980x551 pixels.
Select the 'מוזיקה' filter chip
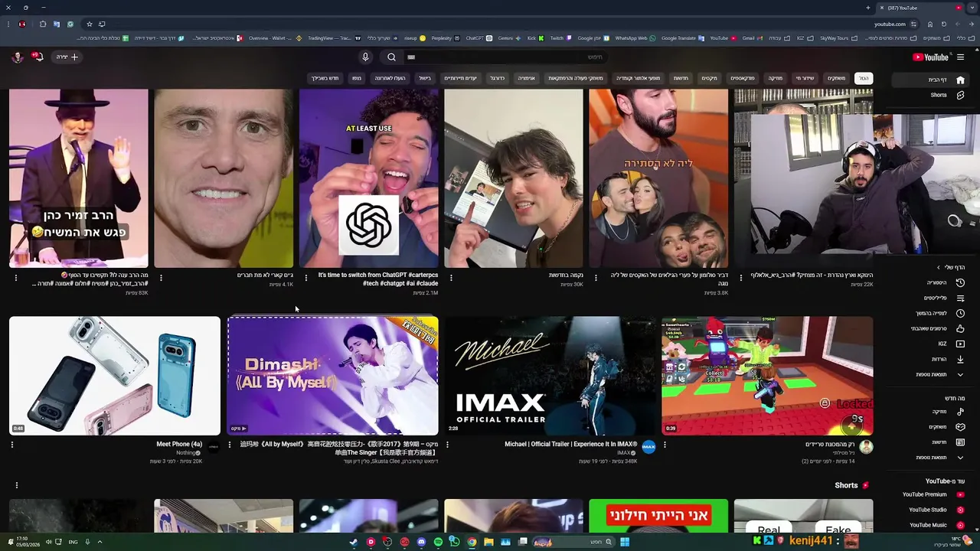776,78
